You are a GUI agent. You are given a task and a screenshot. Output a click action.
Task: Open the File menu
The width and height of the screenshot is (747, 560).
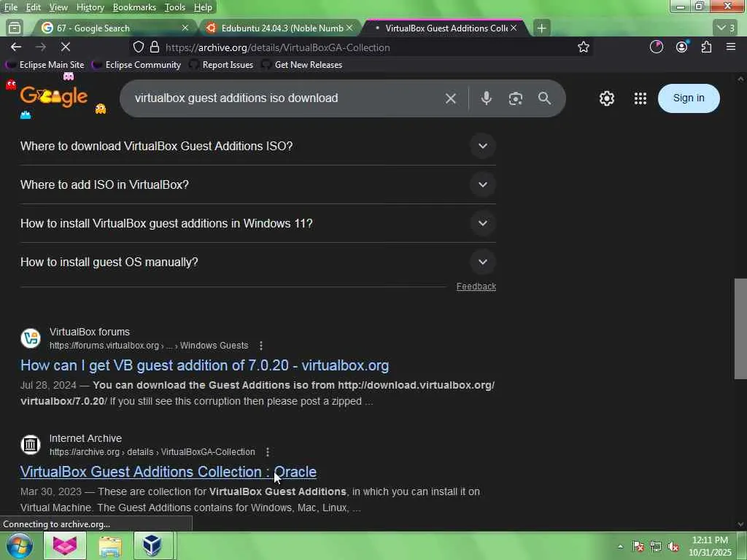pos(10,7)
